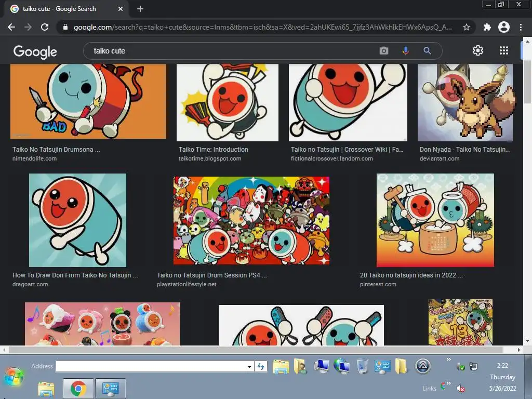Click 'Taiko no Tatsujin Drum Session PS4' title
This screenshot has height=399, width=532.
pyautogui.click(x=212, y=275)
